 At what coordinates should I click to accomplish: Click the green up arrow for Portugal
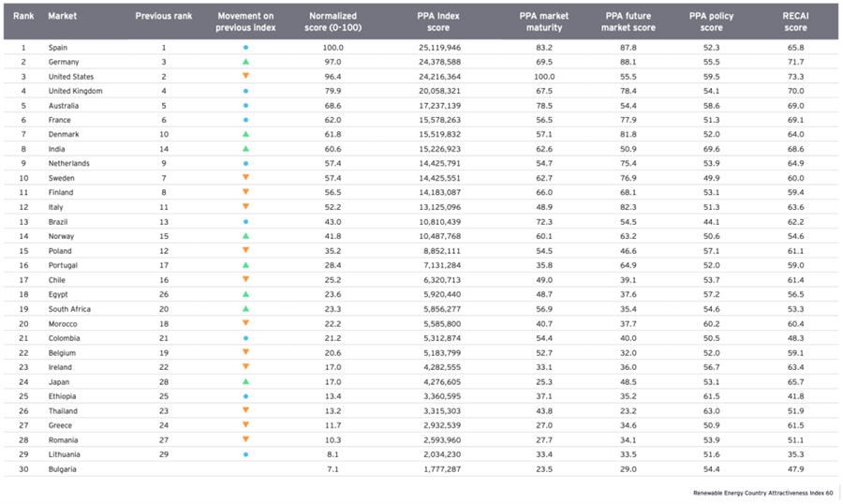[x=245, y=265]
